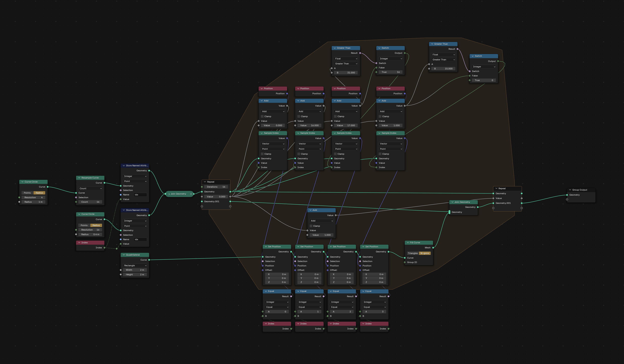Image resolution: width=624 pixels, height=364 pixels.
Task: Click the A 2 field on Equal node
Action: click(342, 312)
